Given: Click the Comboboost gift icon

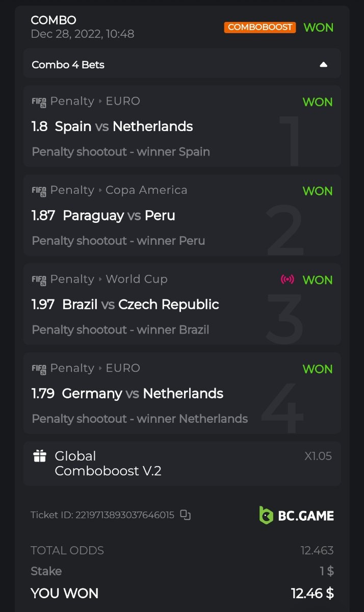Looking at the screenshot, I should tap(40, 456).
